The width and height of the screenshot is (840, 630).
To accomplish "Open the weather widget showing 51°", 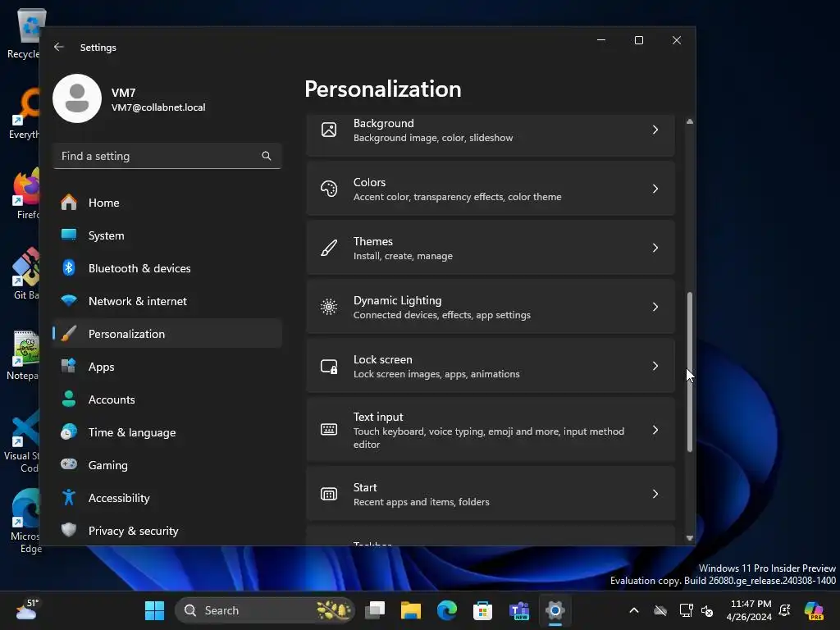I will pyautogui.click(x=27, y=609).
